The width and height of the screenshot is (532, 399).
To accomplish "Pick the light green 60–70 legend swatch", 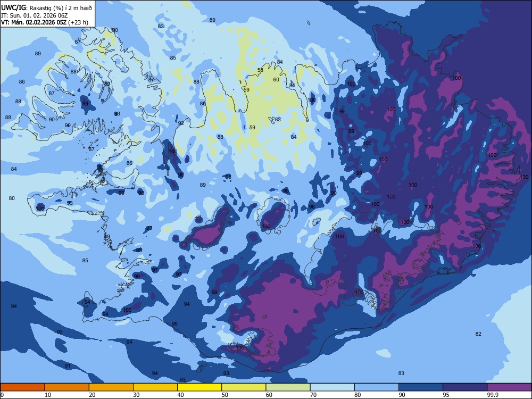I will (x=288, y=387).
